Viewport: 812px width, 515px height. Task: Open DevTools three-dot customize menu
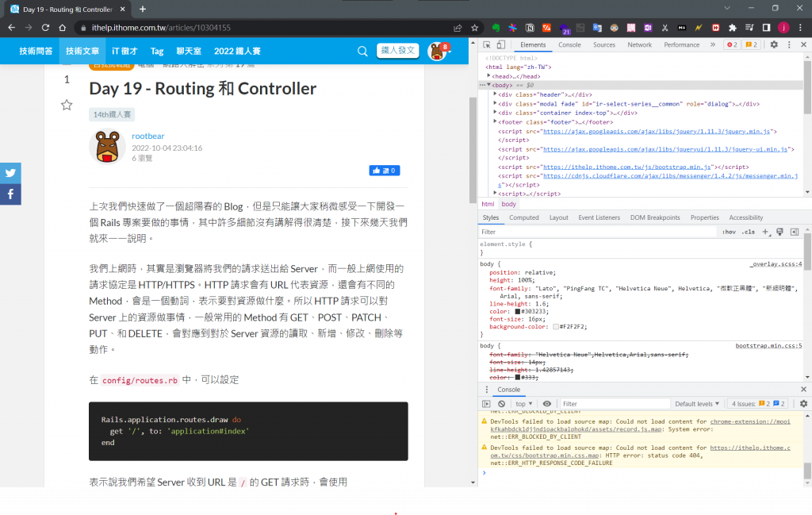click(x=789, y=45)
